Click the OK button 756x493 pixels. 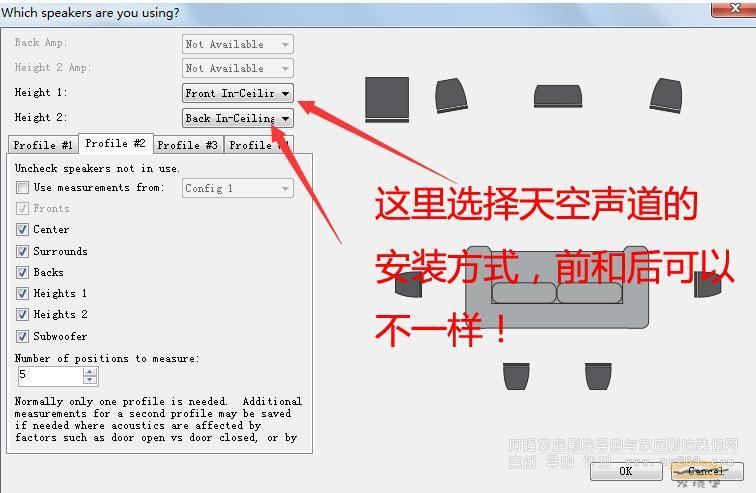(626, 471)
